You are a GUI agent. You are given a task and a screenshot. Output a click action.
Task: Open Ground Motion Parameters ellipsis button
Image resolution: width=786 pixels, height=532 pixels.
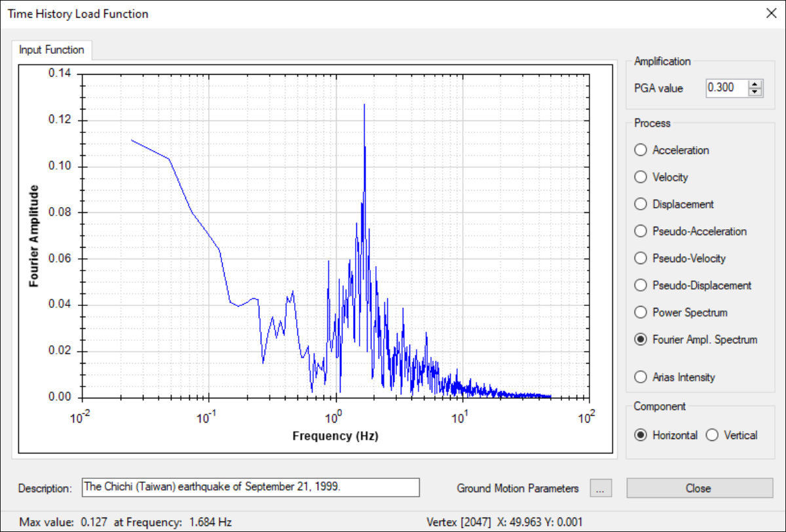[x=599, y=488]
